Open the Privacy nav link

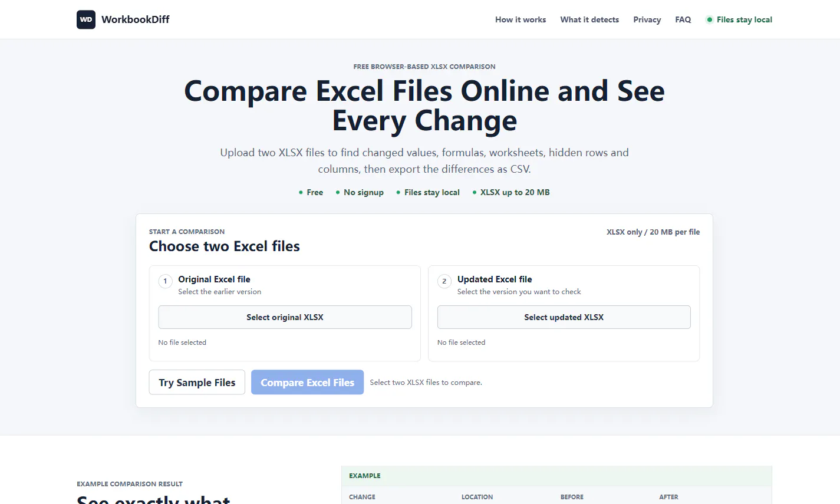point(647,19)
